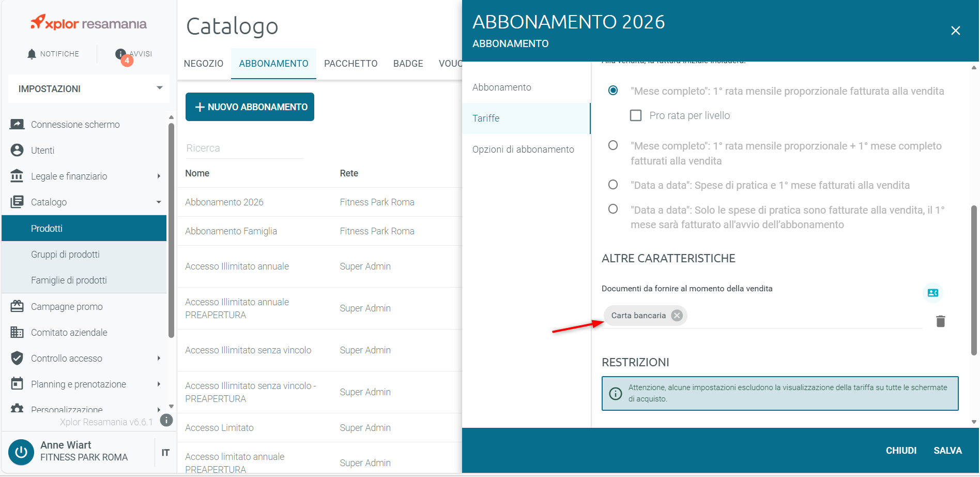The image size is (980, 477).
Task: Open the Notifiche bell icon
Action: click(32, 54)
